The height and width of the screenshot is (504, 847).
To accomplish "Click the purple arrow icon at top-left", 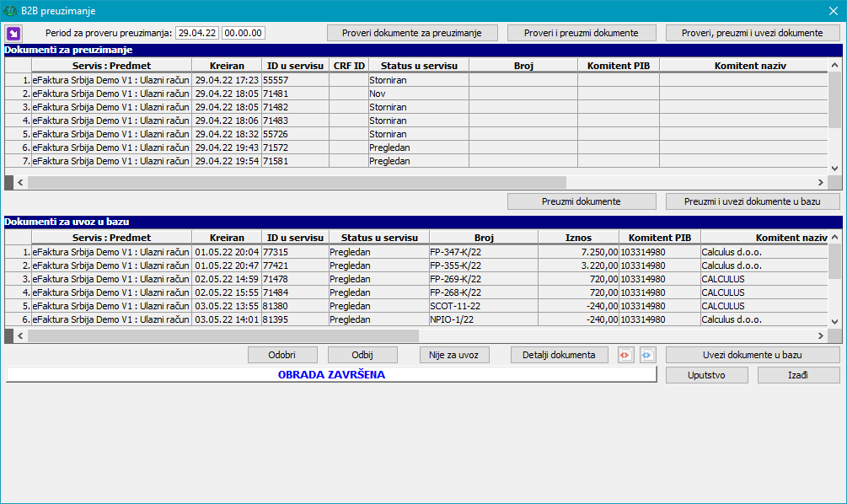I will pyautogui.click(x=14, y=33).
